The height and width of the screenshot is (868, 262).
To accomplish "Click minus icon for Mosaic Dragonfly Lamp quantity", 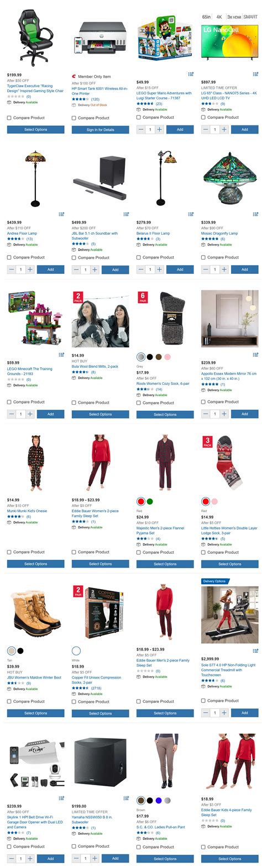I will pyautogui.click(x=206, y=269).
